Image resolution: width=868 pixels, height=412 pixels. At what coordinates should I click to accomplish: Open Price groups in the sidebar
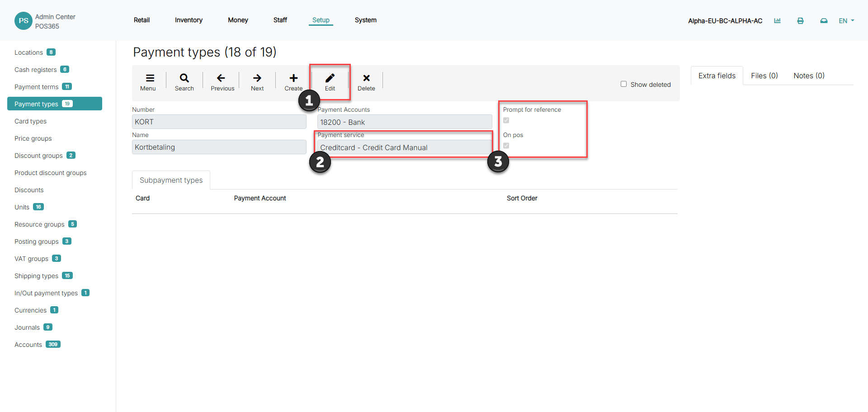coord(33,138)
